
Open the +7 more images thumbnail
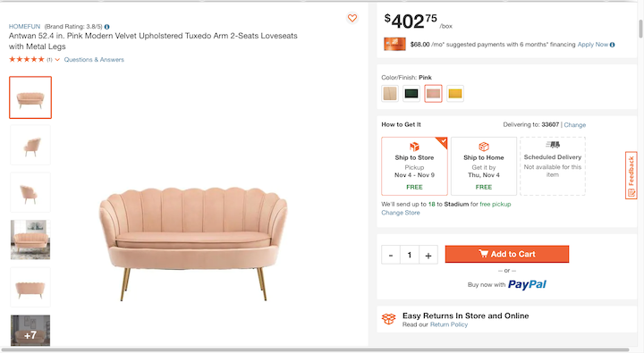30,331
